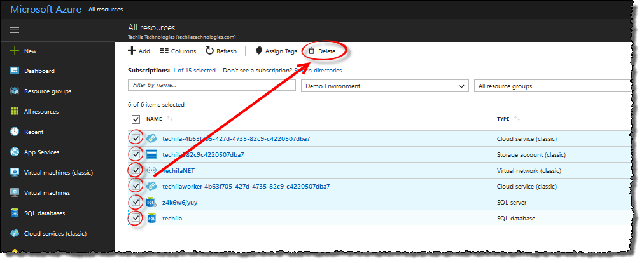Click the virtual network icon of TechilaNET
644x263 pixels.
tap(151, 170)
